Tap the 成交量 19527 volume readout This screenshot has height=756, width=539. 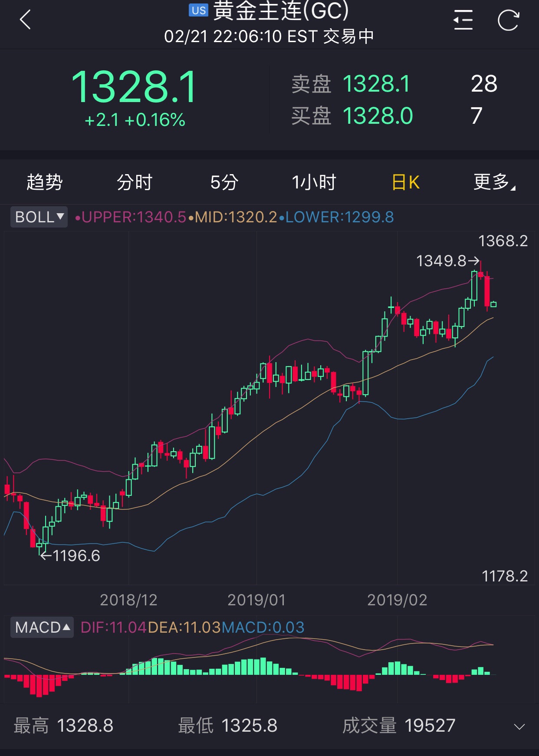(399, 726)
